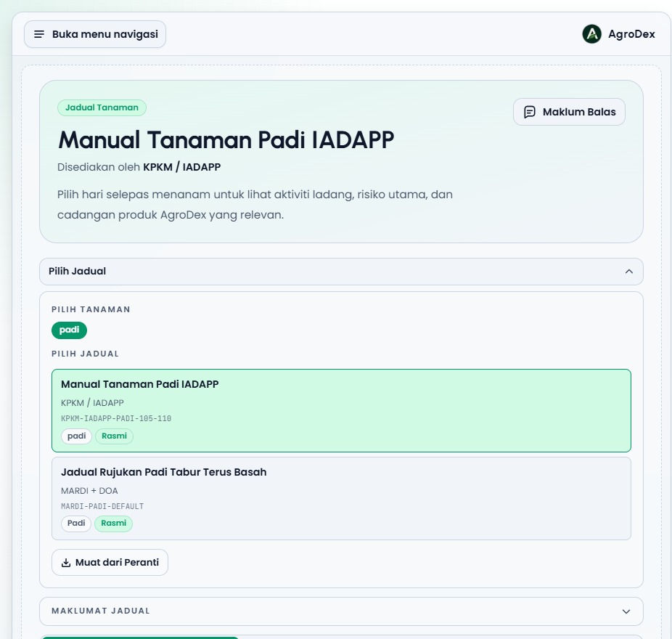Screen dimensions: 672x639
Task: Click code MARDI-PADI-DEFAULT
Action: click(x=102, y=507)
